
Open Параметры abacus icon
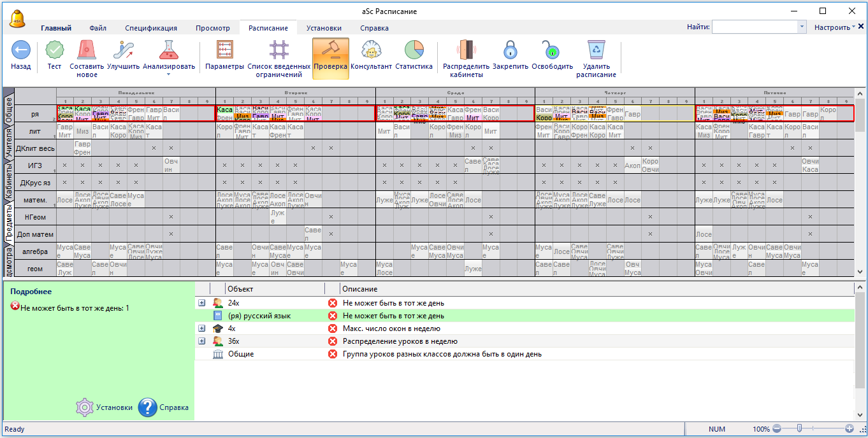224,50
